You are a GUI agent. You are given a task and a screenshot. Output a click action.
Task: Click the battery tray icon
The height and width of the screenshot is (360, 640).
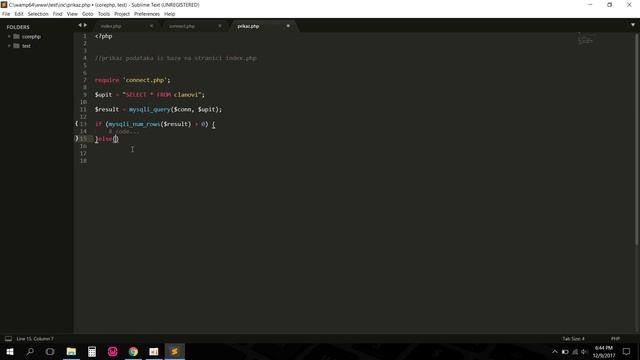(x=565, y=351)
